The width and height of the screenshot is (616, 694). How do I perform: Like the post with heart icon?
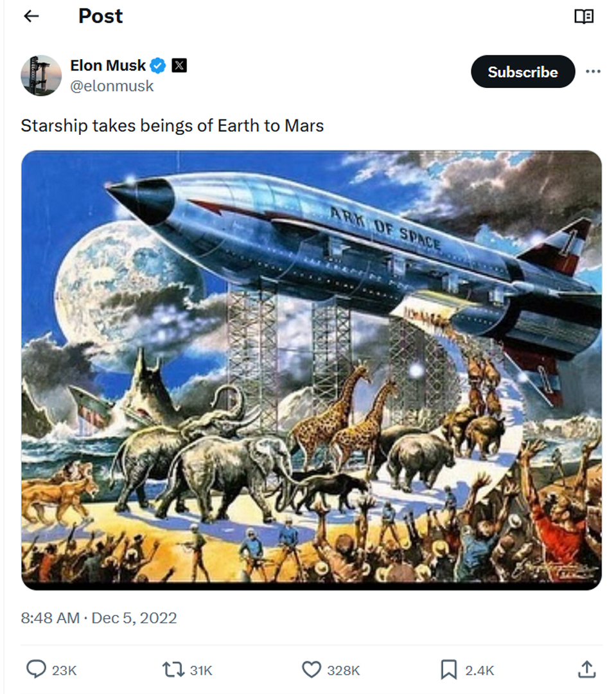tap(311, 670)
